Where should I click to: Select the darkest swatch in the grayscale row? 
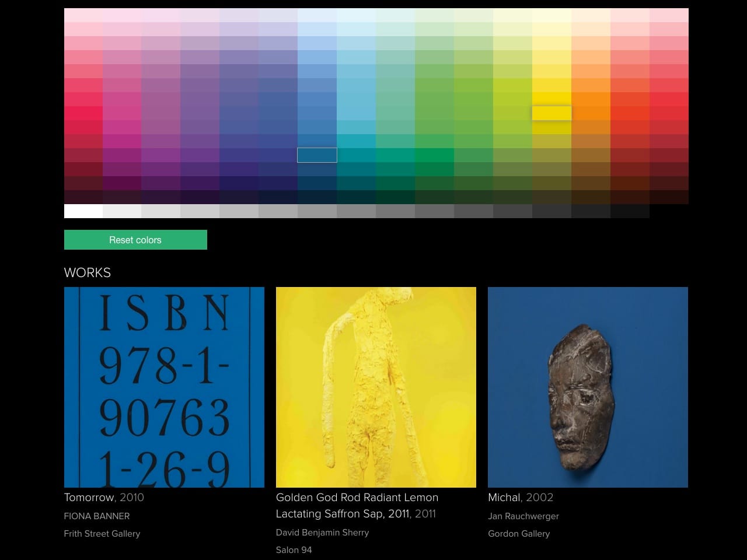click(x=630, y=211)
